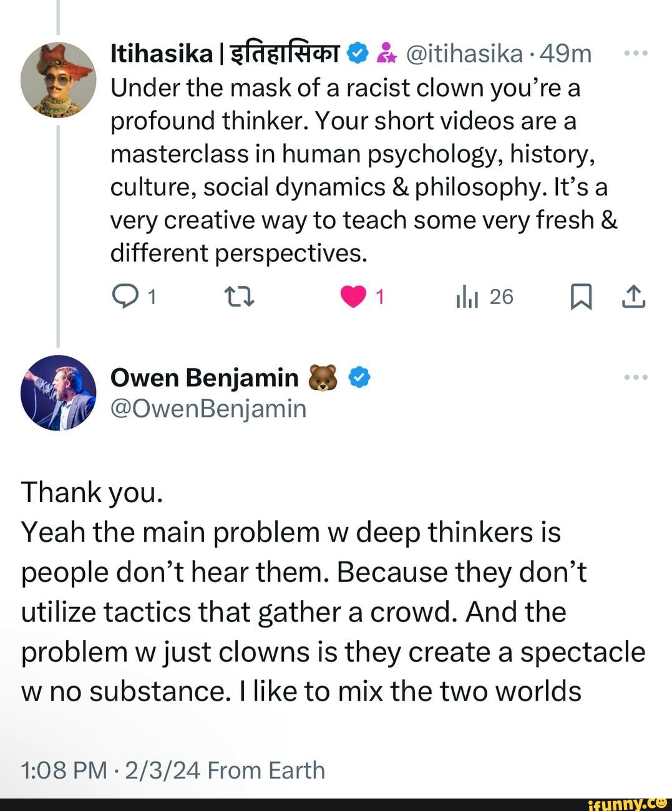Viewport: 672px width, 811px height.
Task: Open more options on Owen Benjamin's tweet
Action: (x=636, y=377)
